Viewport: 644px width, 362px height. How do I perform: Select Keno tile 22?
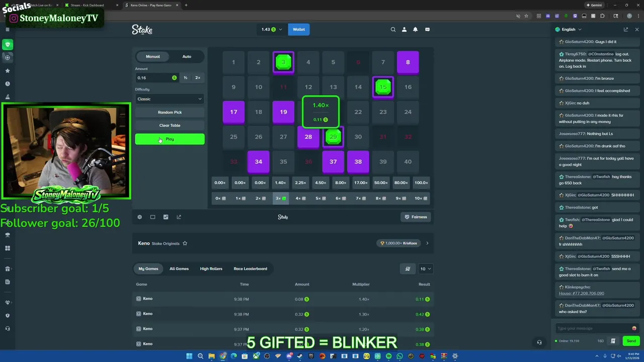point(358,112)
